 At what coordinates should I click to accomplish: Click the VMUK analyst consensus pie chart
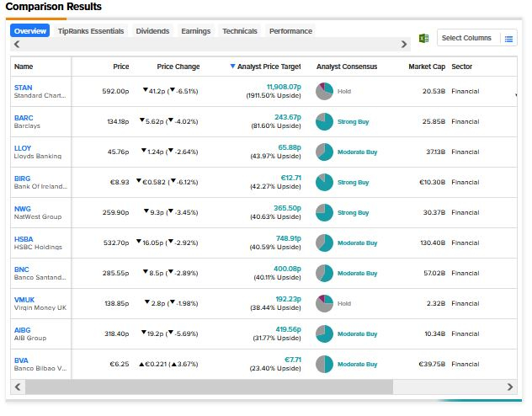(x=324, y=303)
